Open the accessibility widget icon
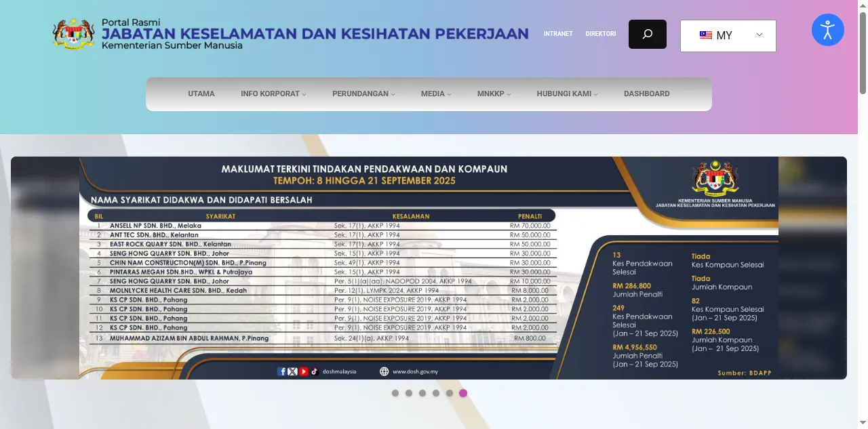 click(827, 30)
